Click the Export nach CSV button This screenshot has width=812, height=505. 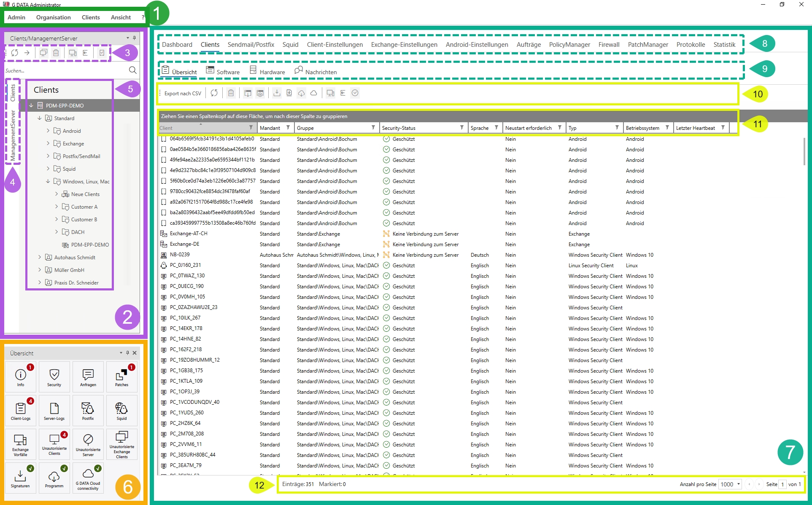point(183,92)
